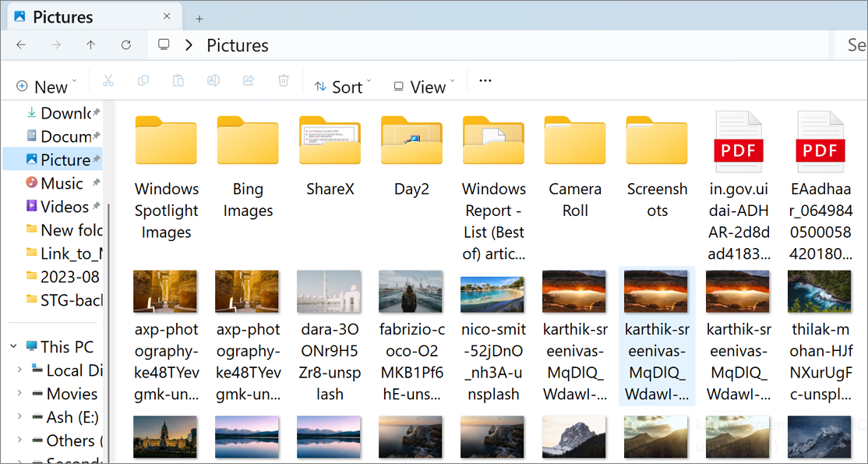The image size is (868, 464).
Task: Go back using the back arrow
Action: pyautogui.click(x=21, y=45)
